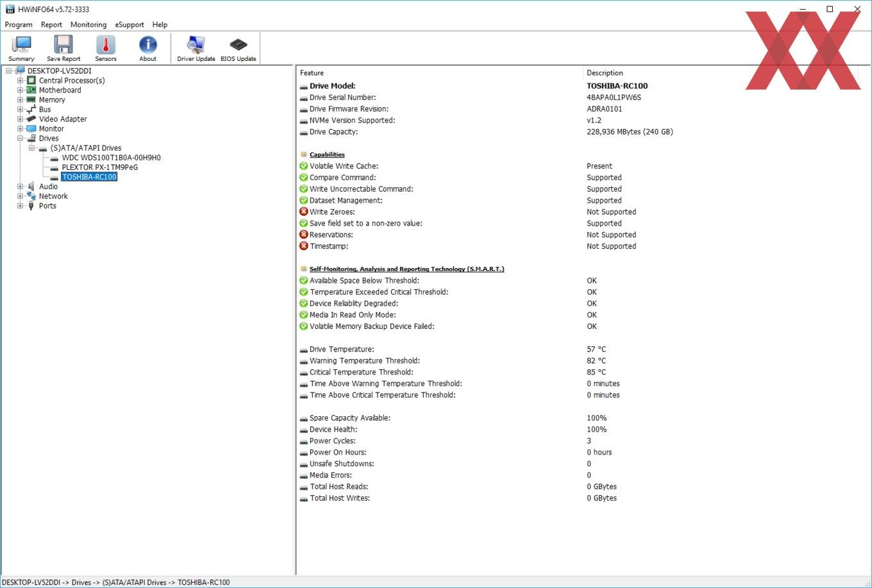
Task: Select the Device Health row
Action: coord(577,430)
